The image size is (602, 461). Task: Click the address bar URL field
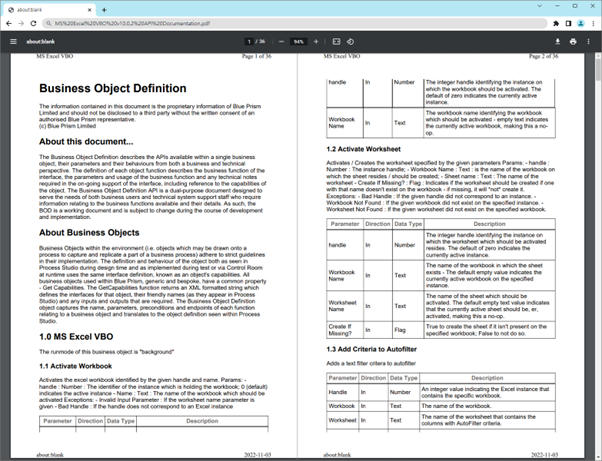pyautogui.click(x=294, y=23)
